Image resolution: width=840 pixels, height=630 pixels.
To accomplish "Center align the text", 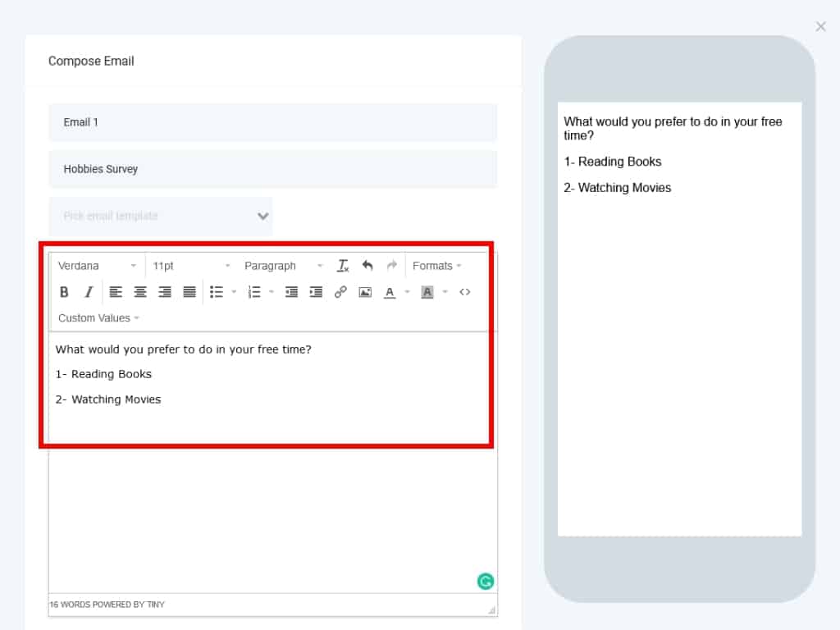I will (x=140, y=292).
